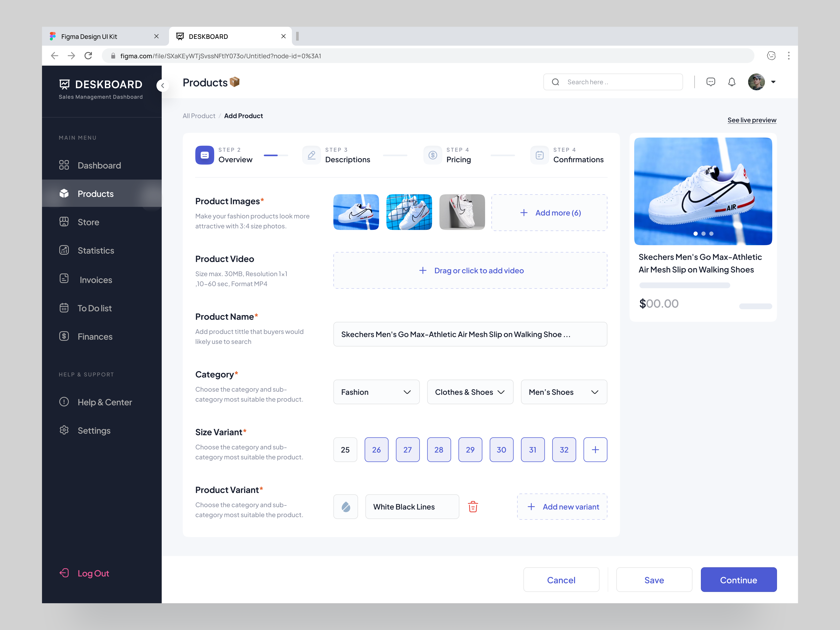840x630 pixels.
Task: Select the Dashboard icon in sidebar
Action: (x=64, y=165)
